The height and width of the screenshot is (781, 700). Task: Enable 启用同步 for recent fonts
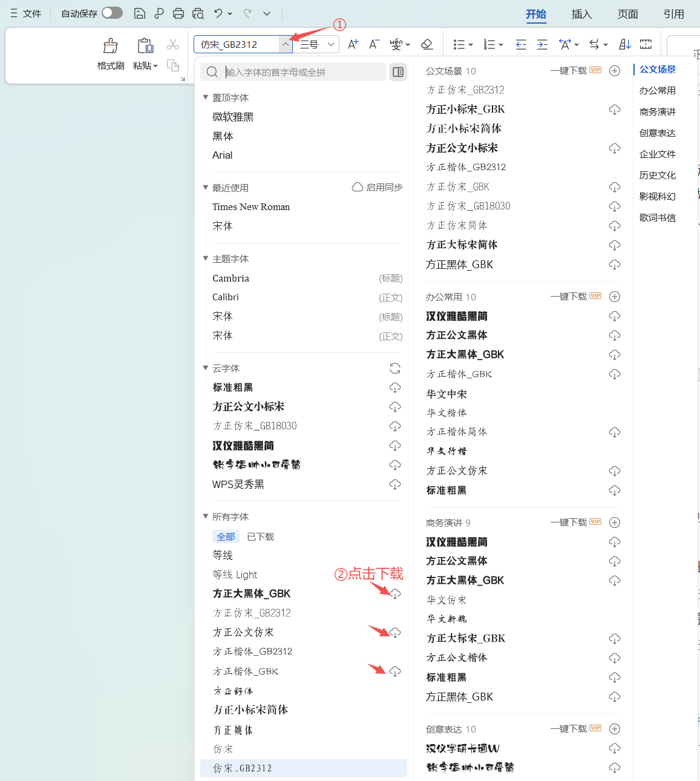click(378, 188)
